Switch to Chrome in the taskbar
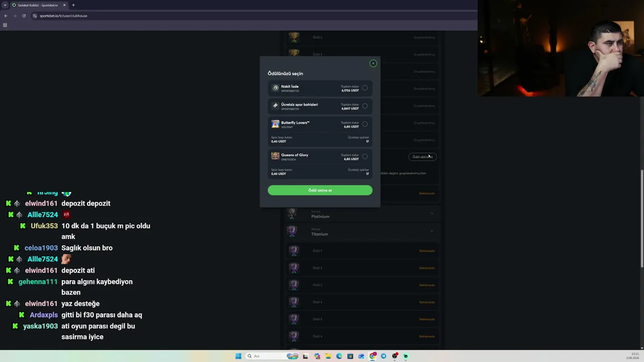 pos(373,356)
